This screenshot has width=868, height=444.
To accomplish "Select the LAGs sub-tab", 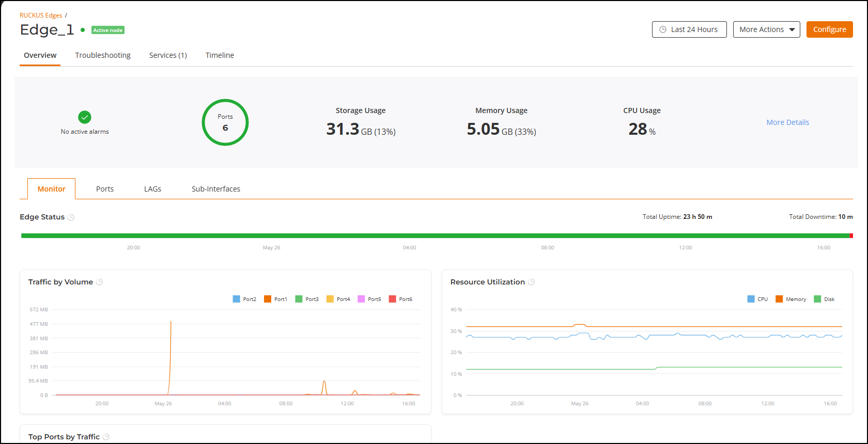I will point(152,189).
